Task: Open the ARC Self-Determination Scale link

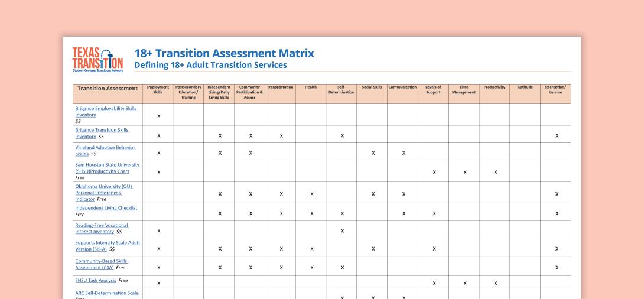Action: pyautogui.click(x=106, y=293)
